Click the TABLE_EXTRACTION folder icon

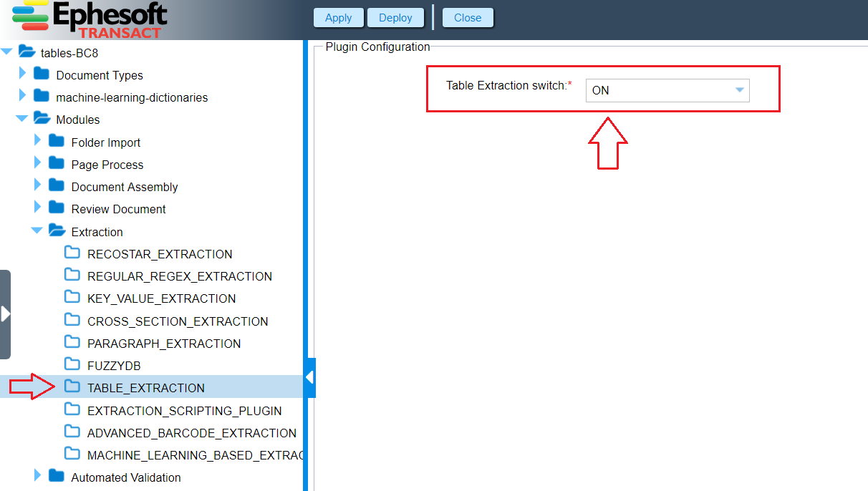click(72, 386)
